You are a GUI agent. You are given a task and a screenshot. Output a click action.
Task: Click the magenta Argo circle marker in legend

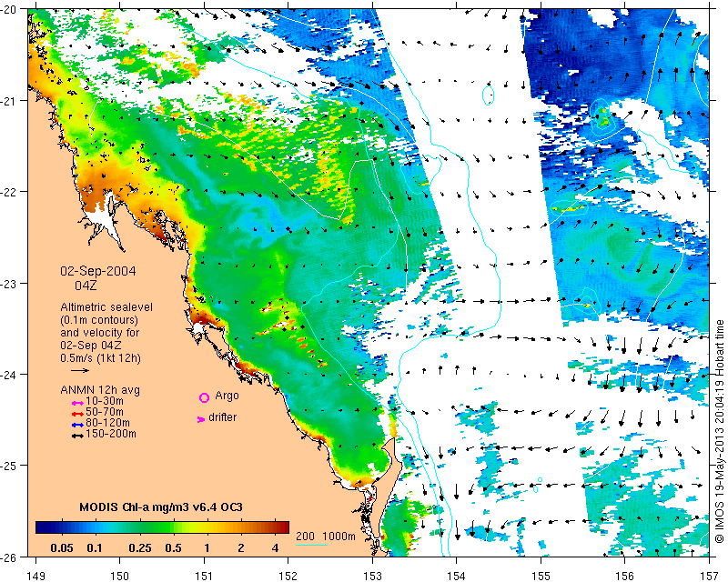(204, 397)
